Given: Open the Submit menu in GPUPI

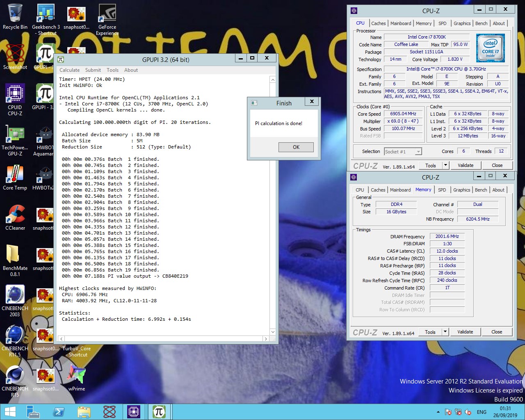Looking at the screenshot, I should click(x=93, y=70).
